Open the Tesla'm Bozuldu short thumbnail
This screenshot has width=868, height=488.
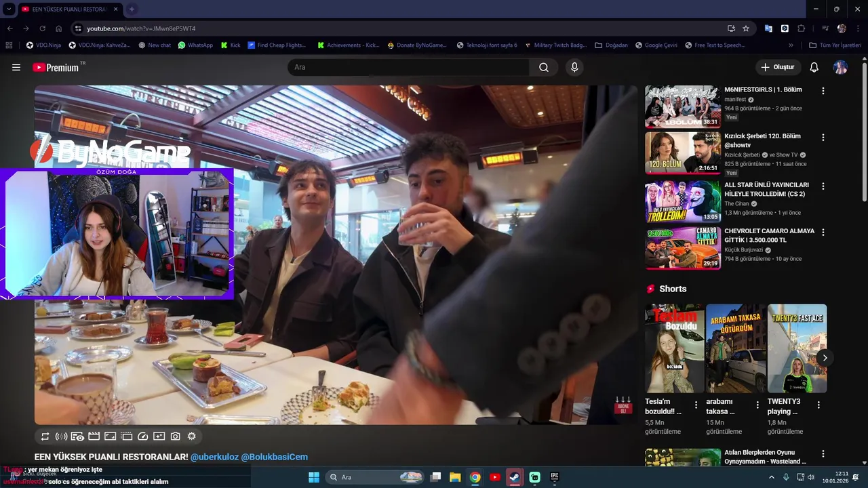674,348
